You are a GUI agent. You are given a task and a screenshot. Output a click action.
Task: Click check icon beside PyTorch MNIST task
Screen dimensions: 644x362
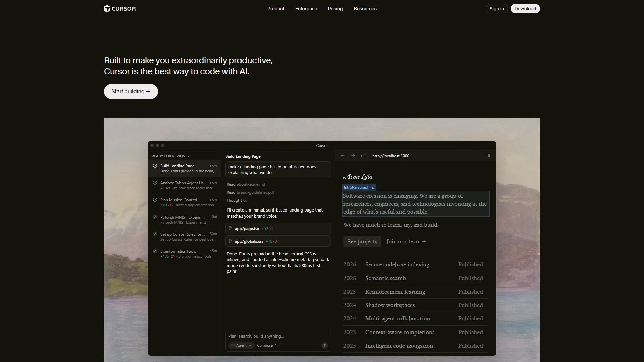pos(155,217)
